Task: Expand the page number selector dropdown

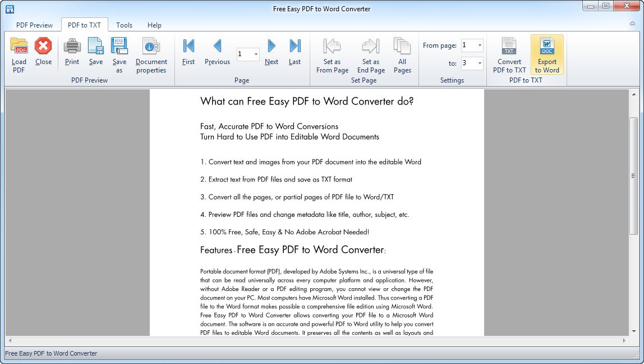Action: (255, 54)
